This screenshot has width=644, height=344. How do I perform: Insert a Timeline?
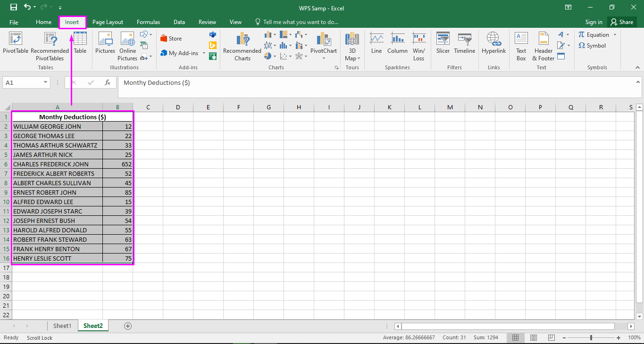(464, 46)
